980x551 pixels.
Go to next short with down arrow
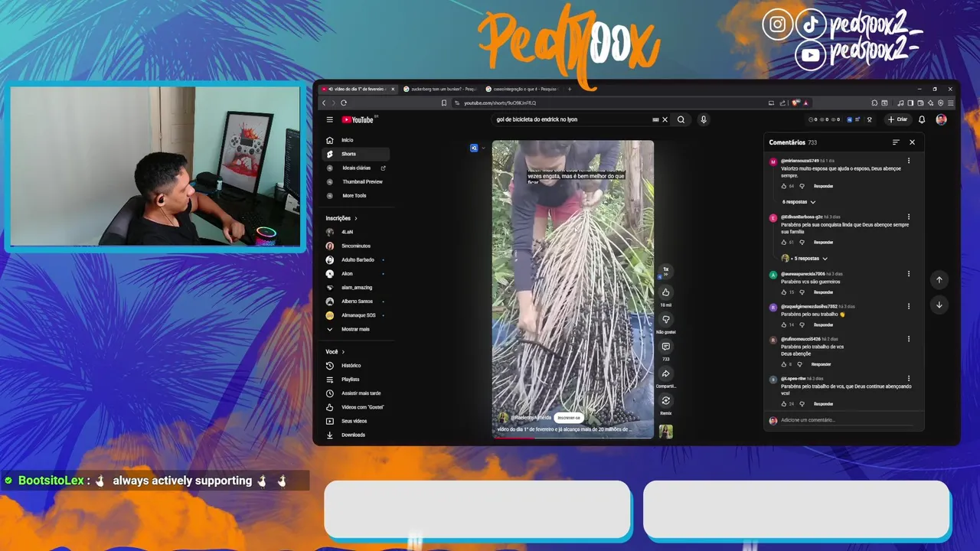pos(939,305)
